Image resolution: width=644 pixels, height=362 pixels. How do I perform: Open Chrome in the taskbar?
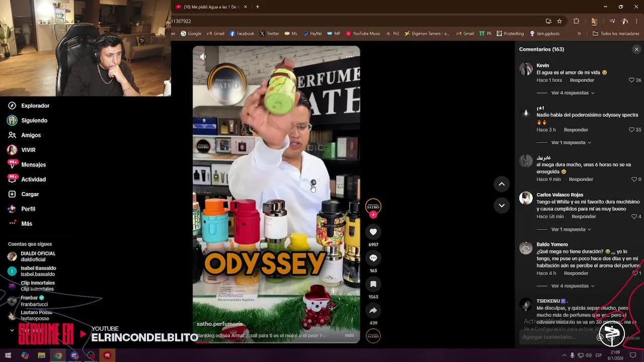(x=58, y=355)
